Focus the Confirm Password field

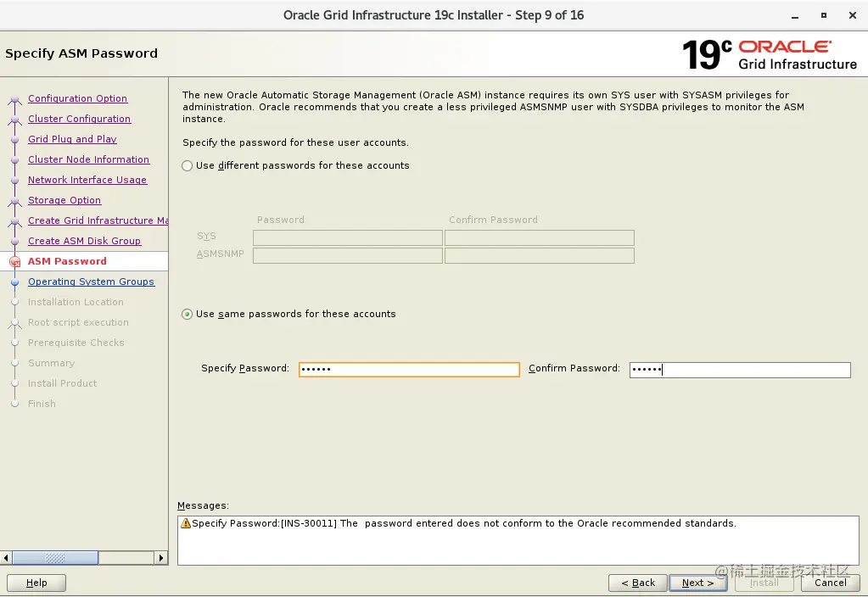click(740, 370)
